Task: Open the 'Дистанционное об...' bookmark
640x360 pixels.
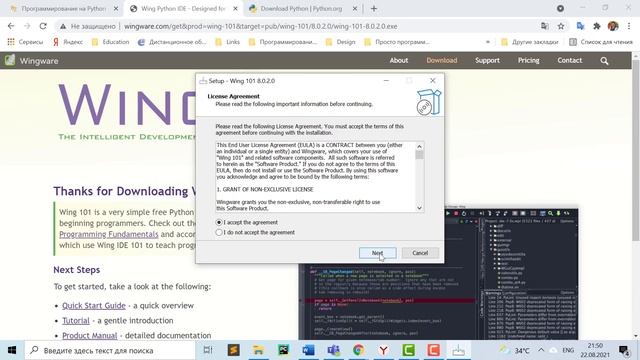Action: 172,42
